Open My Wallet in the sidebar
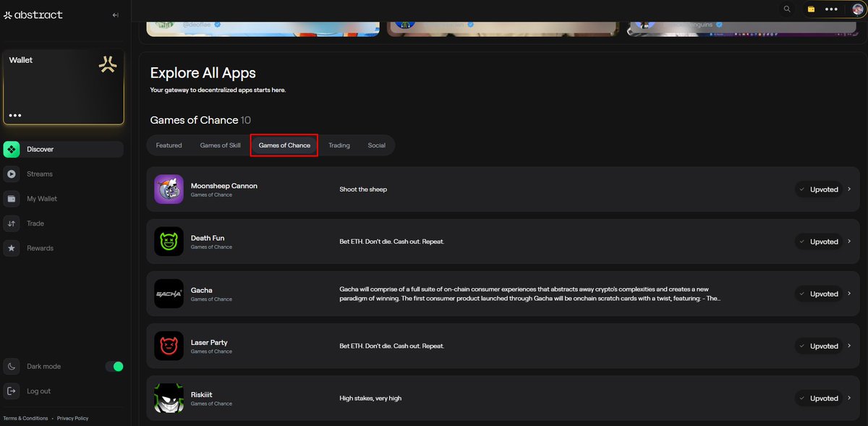 click(x=63, y=198)
